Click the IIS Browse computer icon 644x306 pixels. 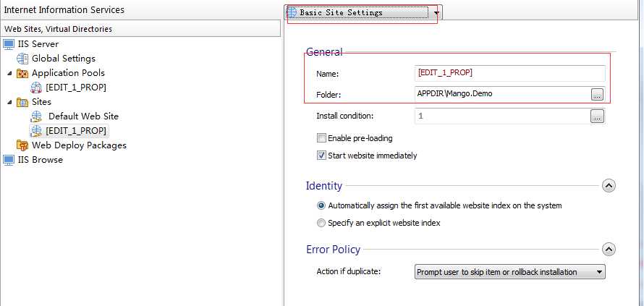9,160
